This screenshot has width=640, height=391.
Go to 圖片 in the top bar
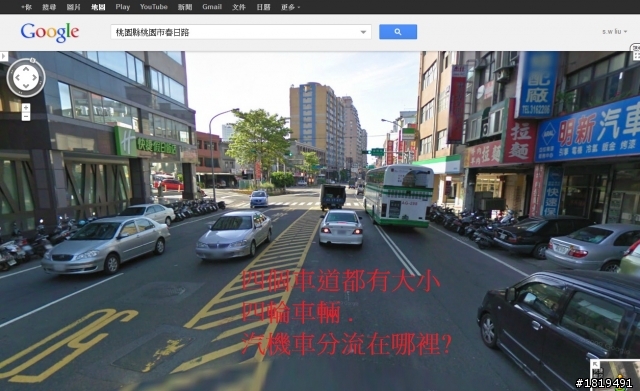[x=73, y=7]
